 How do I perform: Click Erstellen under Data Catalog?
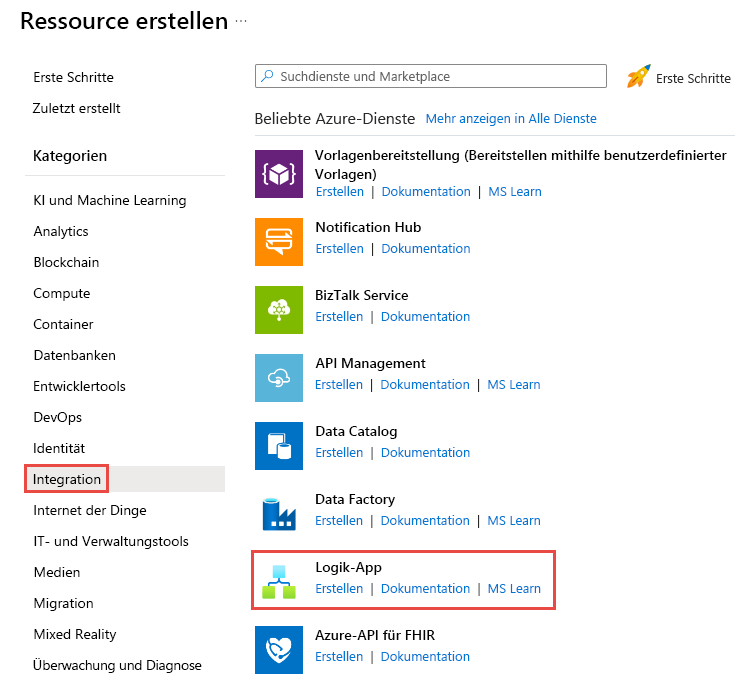click(339, 453)
